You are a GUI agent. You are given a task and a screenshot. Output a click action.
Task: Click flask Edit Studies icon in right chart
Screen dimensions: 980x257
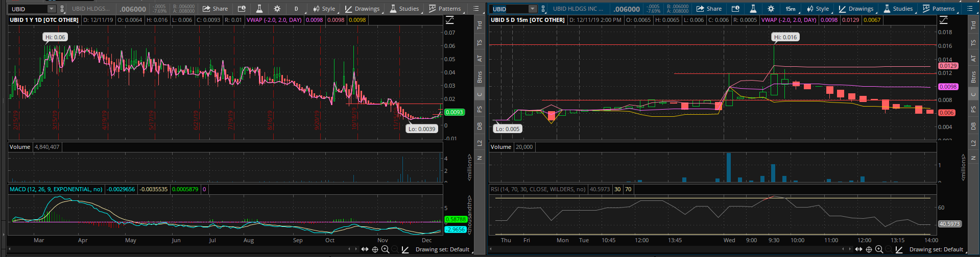pyautogui.click(x=753, y=9)
